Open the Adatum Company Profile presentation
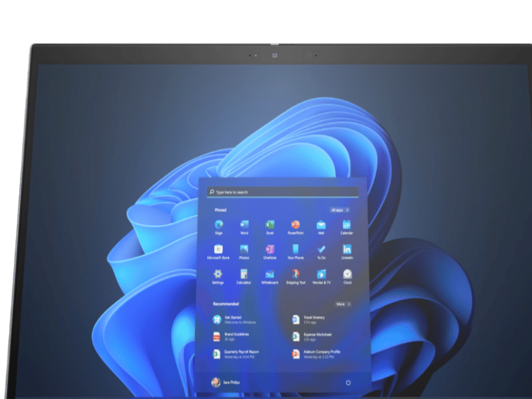The image size is (532, 399). 316,354
